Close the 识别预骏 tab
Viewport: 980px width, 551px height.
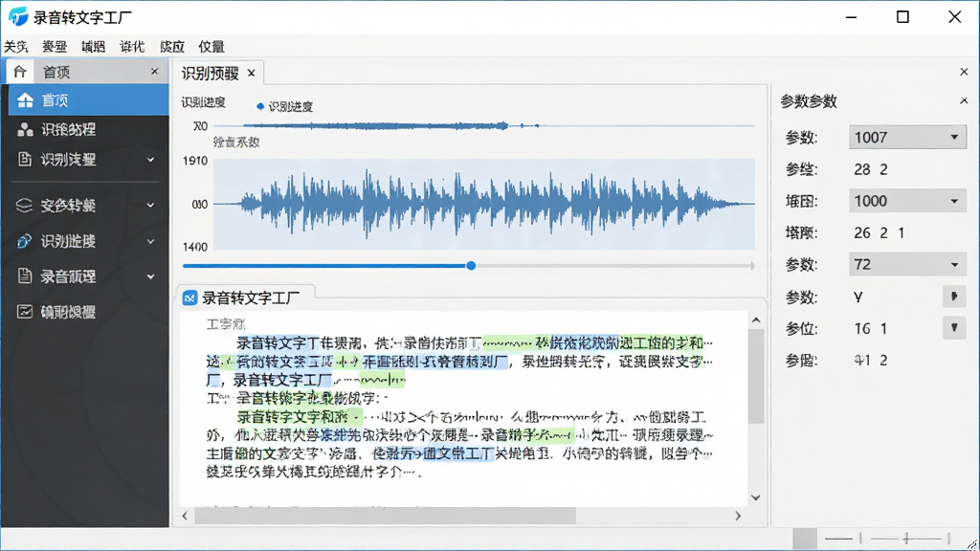(x=252, y=73)
